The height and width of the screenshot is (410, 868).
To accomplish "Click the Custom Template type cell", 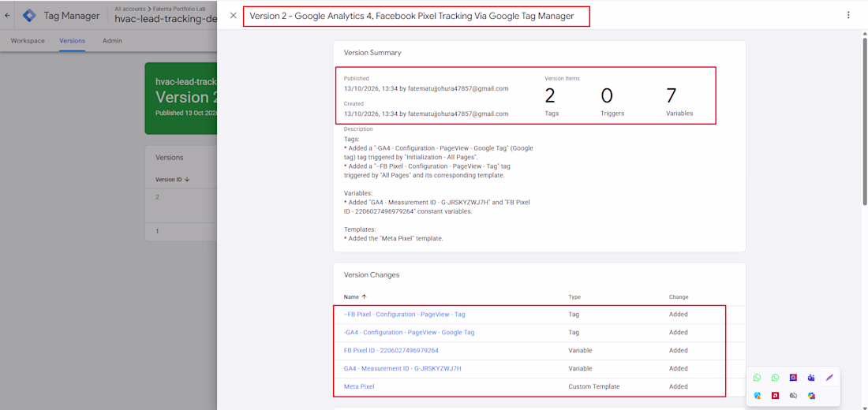I will click(x=594, y=387).
